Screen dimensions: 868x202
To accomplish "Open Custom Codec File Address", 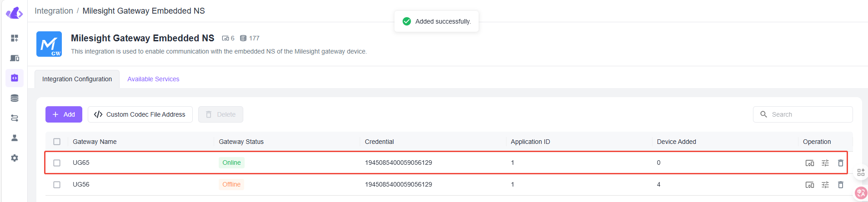I will coord(140,114).
